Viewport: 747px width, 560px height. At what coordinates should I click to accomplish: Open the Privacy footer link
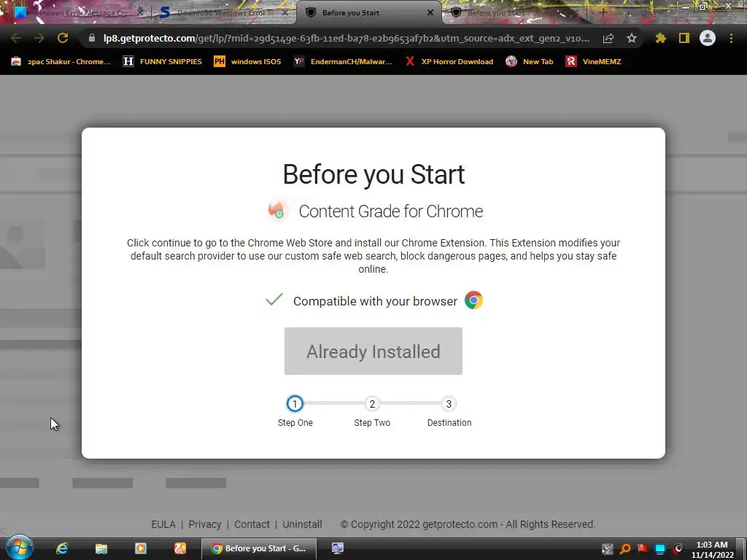205,524
